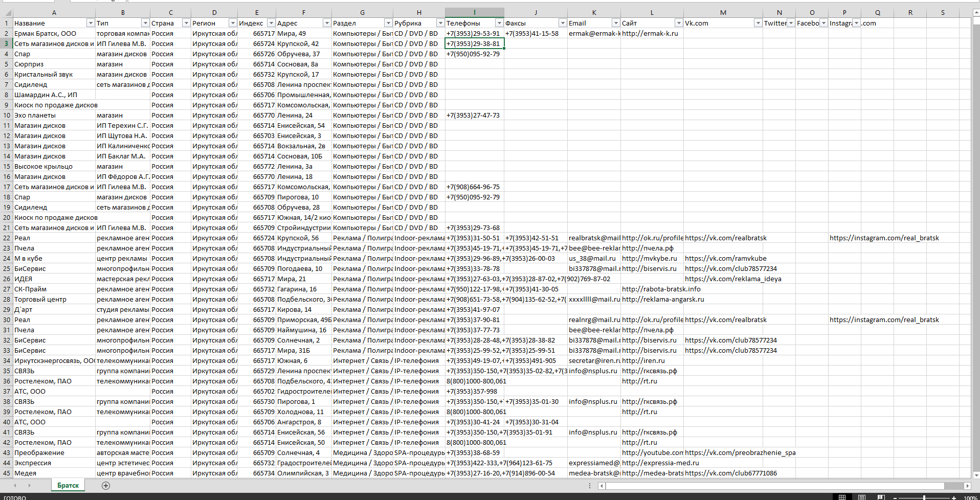Add a new sheet with the plus icon

coord(106,486)
